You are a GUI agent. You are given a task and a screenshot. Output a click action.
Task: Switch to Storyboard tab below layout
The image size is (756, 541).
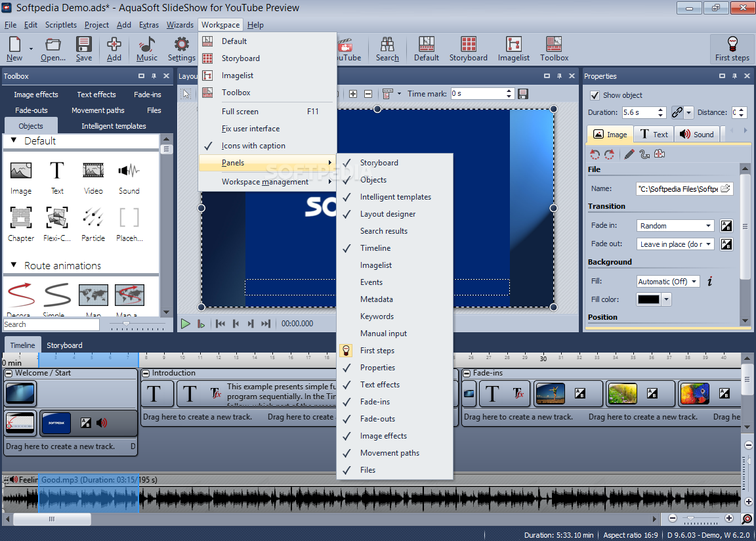tap(64, 345)
